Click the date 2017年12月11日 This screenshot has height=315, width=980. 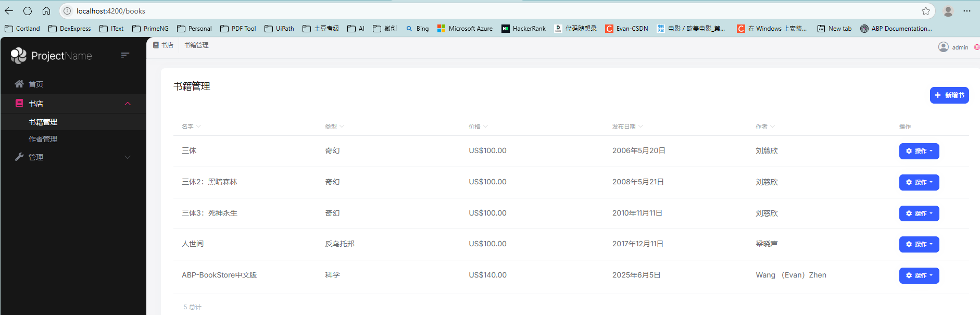coord(638,244)
